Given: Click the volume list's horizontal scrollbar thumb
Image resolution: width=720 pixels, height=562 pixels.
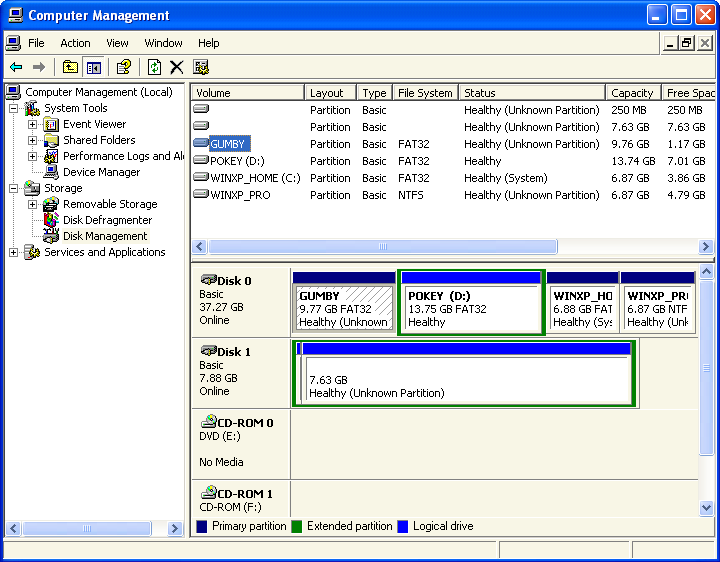Looking at the screenshot, I should pyautogui.click(x=382, y=246).
